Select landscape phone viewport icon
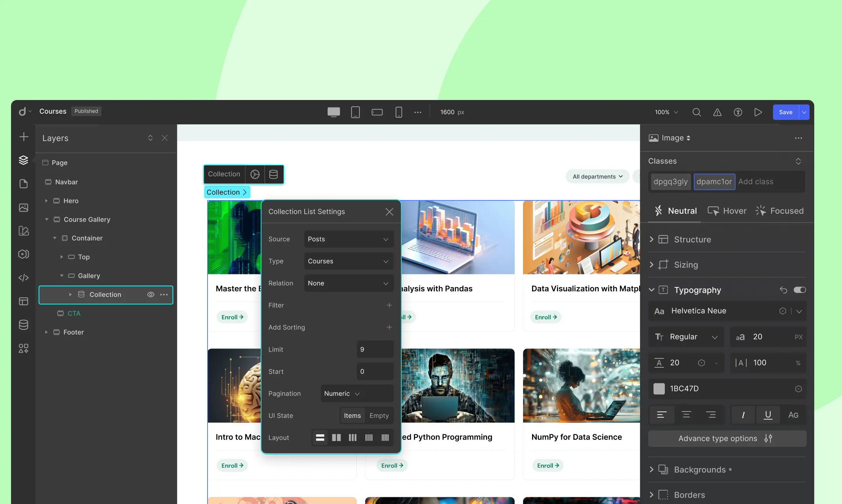842x504 pixels. coord(377,112)
